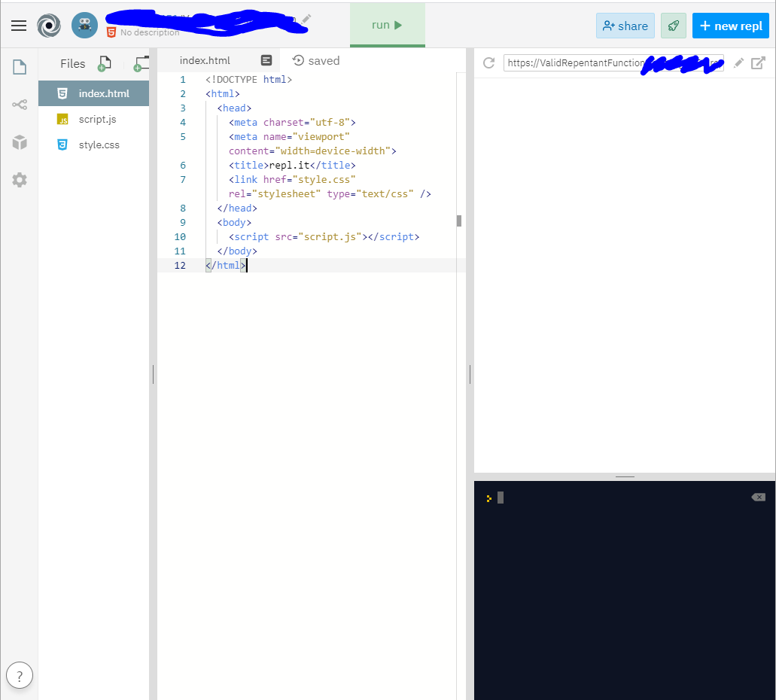Open the Files sidebar panel icon

coord(20,67)
